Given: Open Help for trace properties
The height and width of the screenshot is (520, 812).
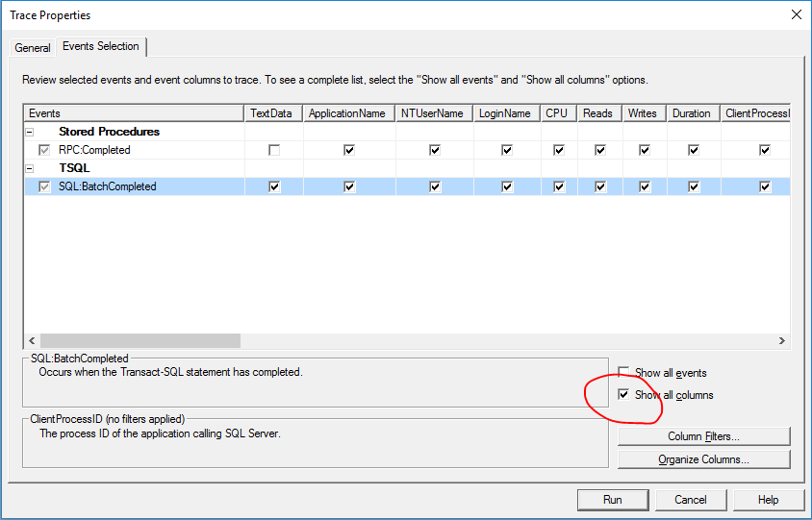Looking at the screenshot, I should [x=768, y=500].
